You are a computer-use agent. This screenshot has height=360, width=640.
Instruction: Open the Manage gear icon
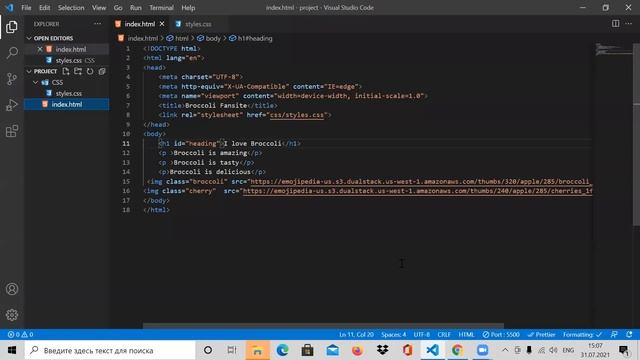[x=12, y=315]
